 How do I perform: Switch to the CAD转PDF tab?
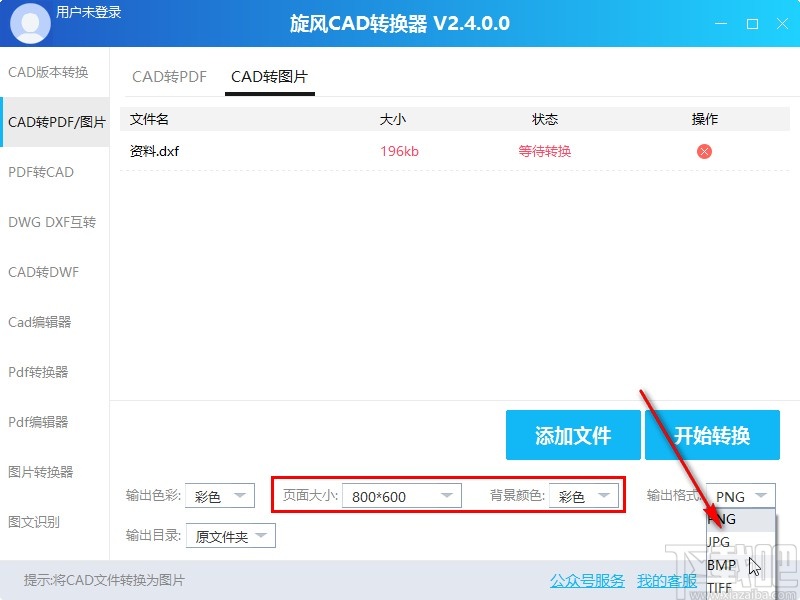[168, 76]
